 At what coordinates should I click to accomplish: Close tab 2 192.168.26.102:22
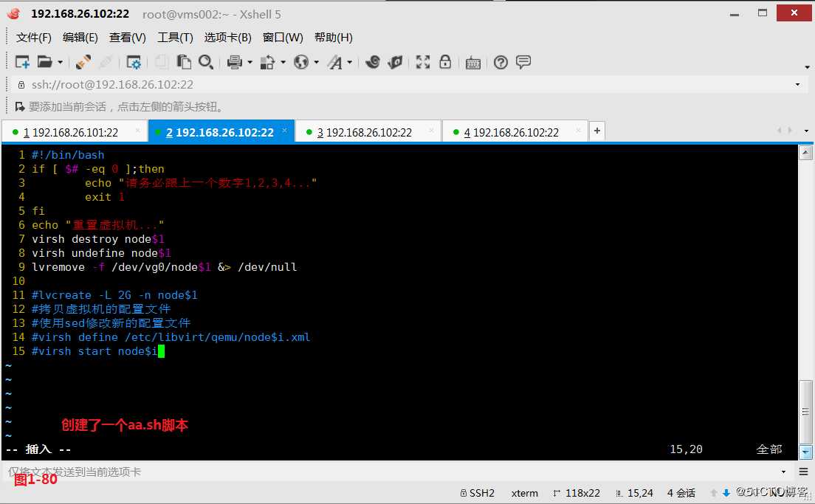284,131
